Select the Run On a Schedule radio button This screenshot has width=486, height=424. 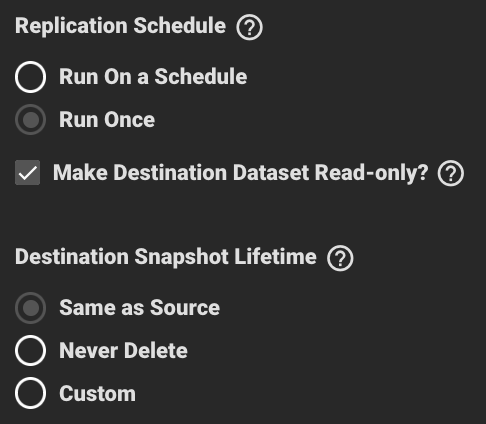30,77
